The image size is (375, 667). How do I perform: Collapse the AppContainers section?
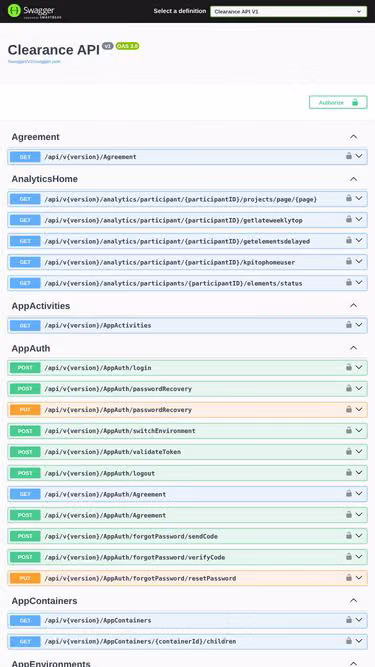point(353,601)
